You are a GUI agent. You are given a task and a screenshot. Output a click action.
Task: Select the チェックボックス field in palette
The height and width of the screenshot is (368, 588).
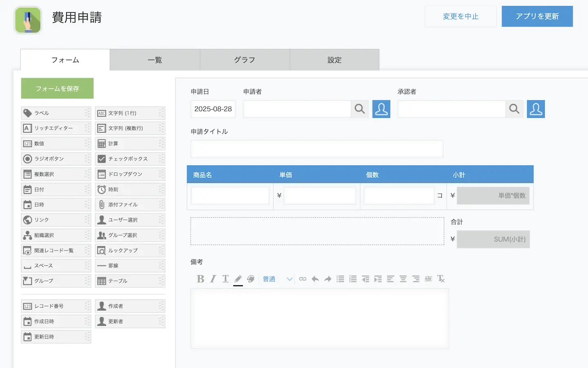pos(130,159)
